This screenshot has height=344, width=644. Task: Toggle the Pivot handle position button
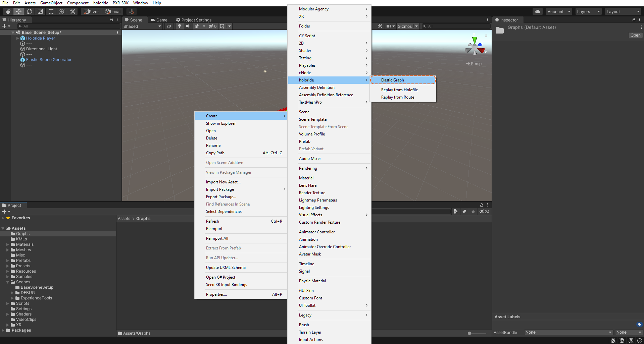pyautogui.click(x=91, y=11)
